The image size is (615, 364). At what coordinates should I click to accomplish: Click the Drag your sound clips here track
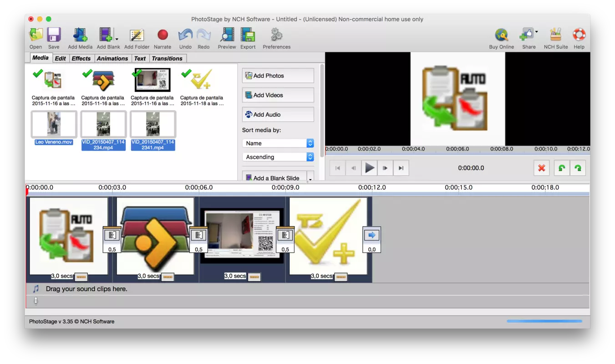[x=308, y=289]
